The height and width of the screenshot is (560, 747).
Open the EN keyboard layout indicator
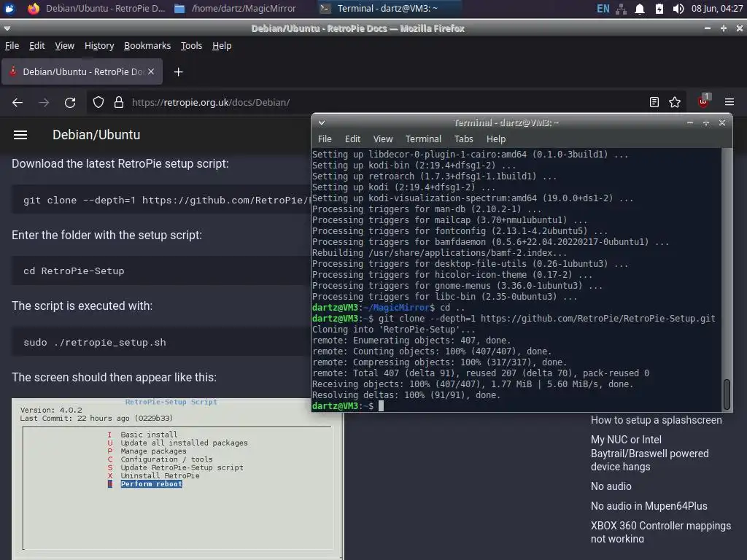(x=603, y=9)
